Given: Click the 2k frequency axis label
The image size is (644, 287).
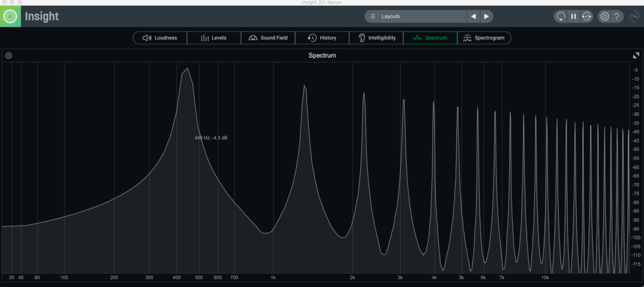Looking at the screenshot, I should (x=352, y=278).
